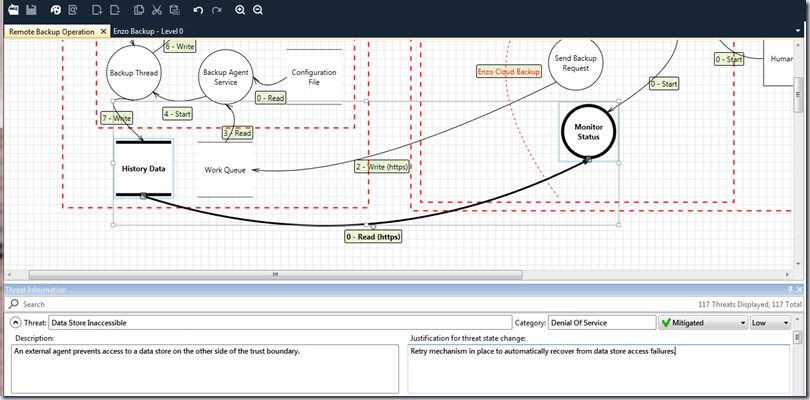Open the Low priority dropdown
The height and width of the screenshot is (400, 810).
[771, 322]
